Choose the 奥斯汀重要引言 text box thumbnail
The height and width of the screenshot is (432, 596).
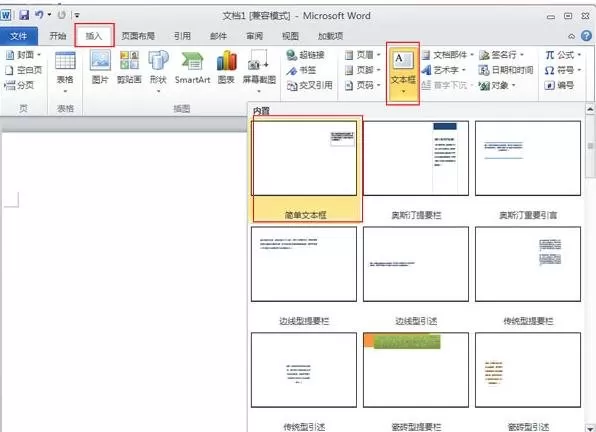click(528, 158)
